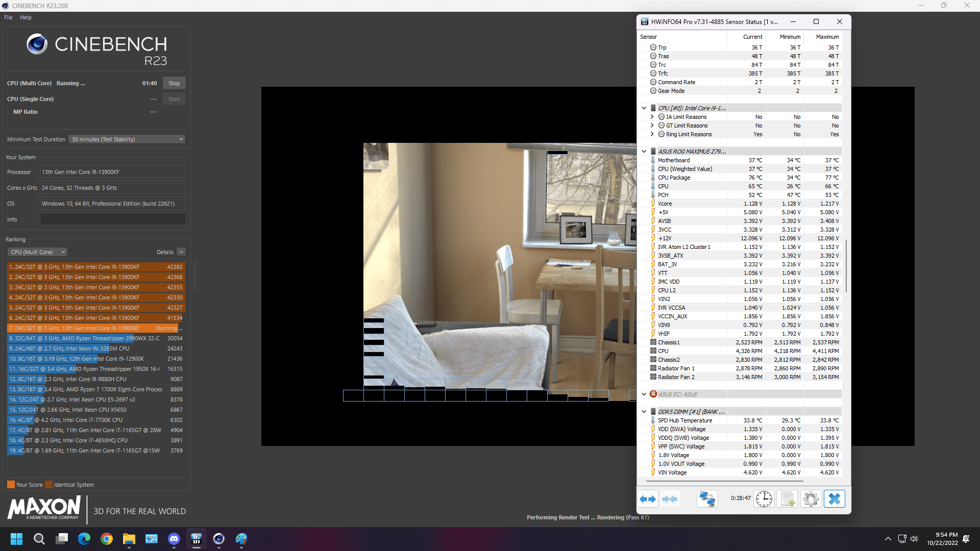Launch Google Chrome from taskbar
Image resolution: width=980 pixels, height=551 pixels.
pyautogui.click(x=107, y=539)
